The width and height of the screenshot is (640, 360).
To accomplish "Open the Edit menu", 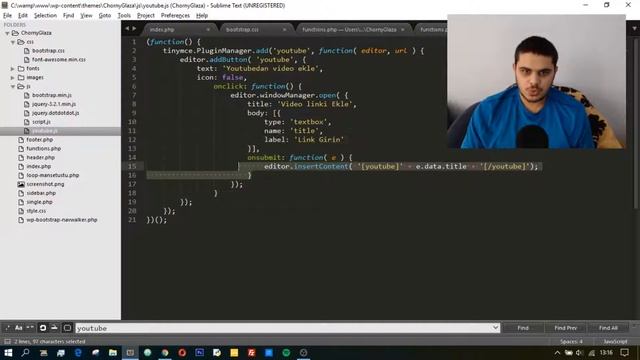I will 23,16.
